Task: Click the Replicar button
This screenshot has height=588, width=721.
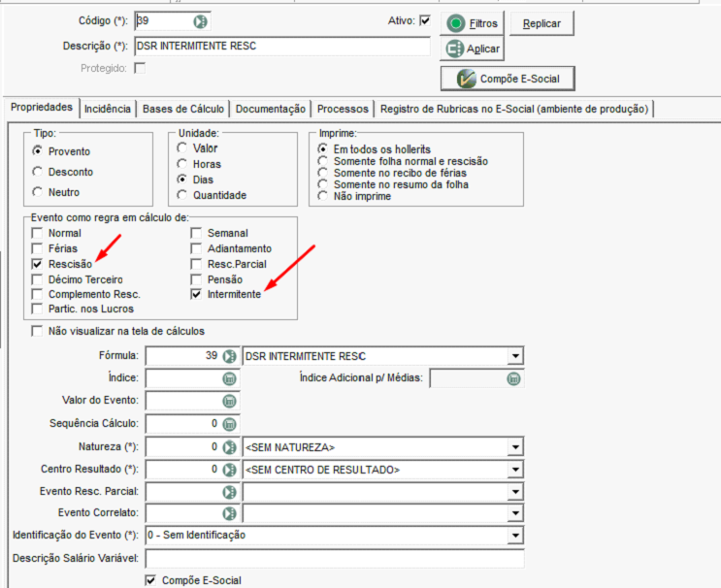Action: click(x=541, y=23)
